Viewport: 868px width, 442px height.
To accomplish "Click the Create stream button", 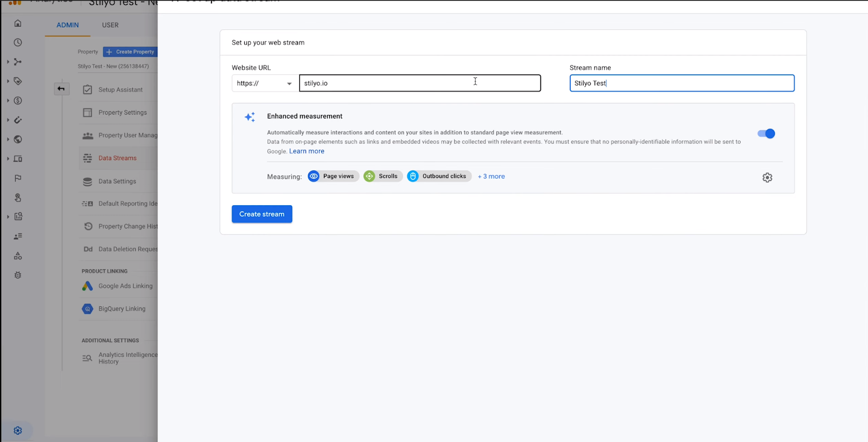I will tap(262, 214).
